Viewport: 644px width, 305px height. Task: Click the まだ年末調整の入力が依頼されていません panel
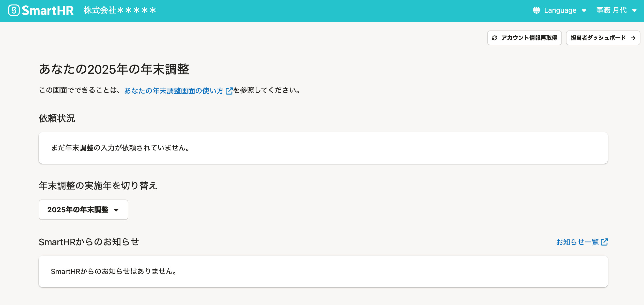[x=323, y=148]
